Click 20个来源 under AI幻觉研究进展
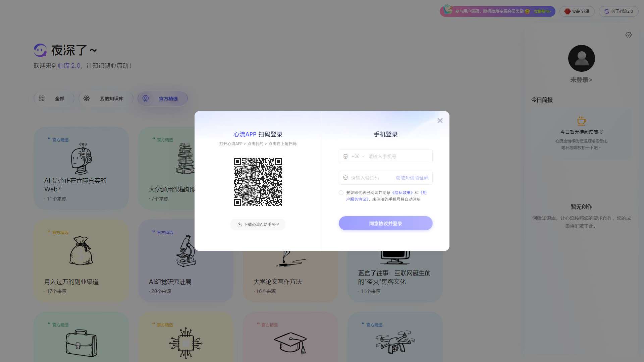 point(161,291)
